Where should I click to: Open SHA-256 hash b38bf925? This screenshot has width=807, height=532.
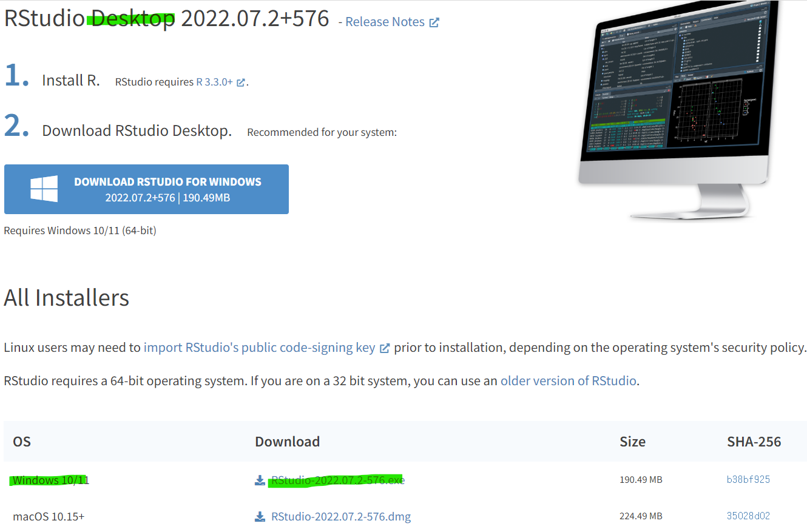click(x=748, y=479)
